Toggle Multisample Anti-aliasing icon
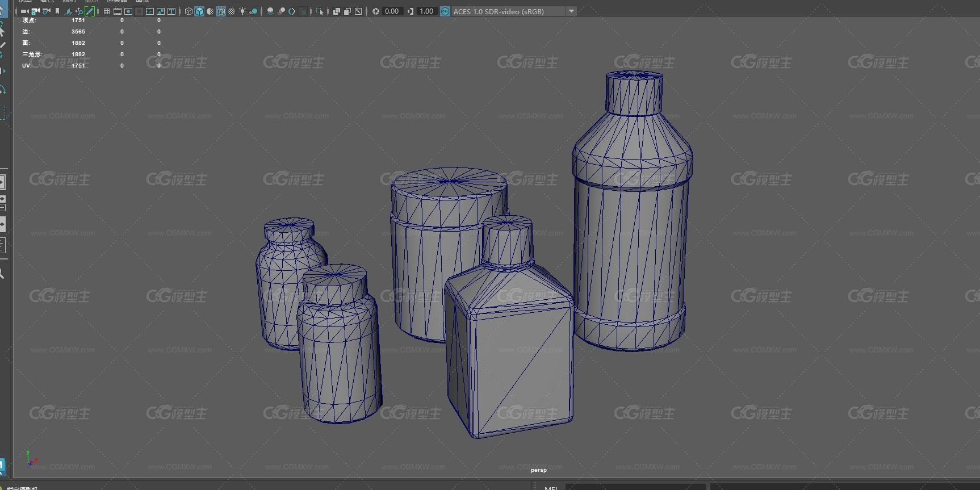 pyautogui.click(x=292, y=11)
